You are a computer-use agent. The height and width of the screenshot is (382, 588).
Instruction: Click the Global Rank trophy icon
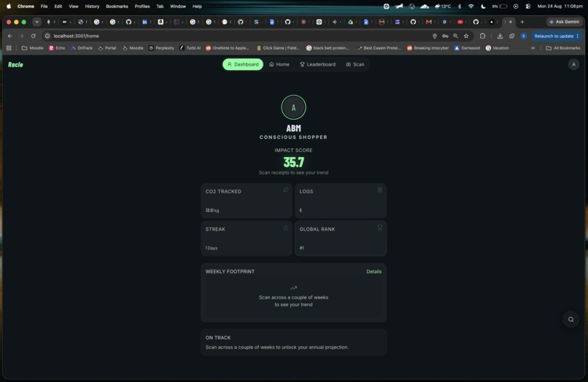(x=379, y=228)
